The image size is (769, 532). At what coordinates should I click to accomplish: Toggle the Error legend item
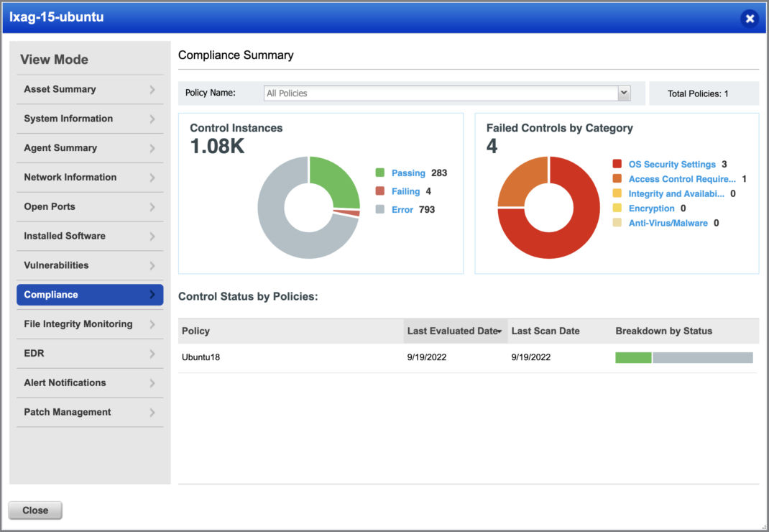(x=402, y=209)
